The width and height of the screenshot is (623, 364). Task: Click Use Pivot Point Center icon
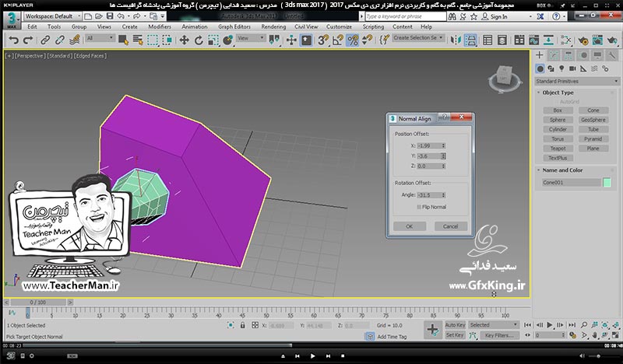(274, 40)
